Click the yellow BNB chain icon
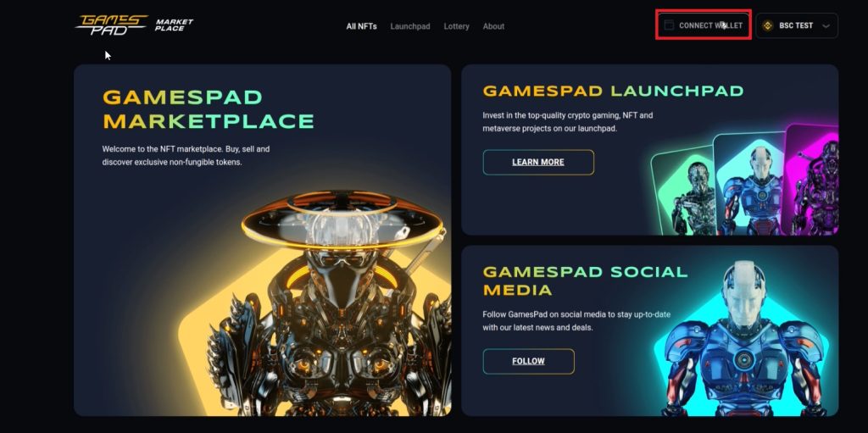868x433 pixels. [x=768, y=25]
